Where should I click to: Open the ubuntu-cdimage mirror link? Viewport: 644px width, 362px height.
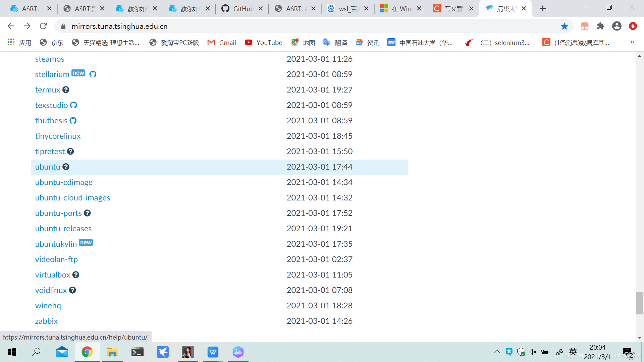click(64, 182)
